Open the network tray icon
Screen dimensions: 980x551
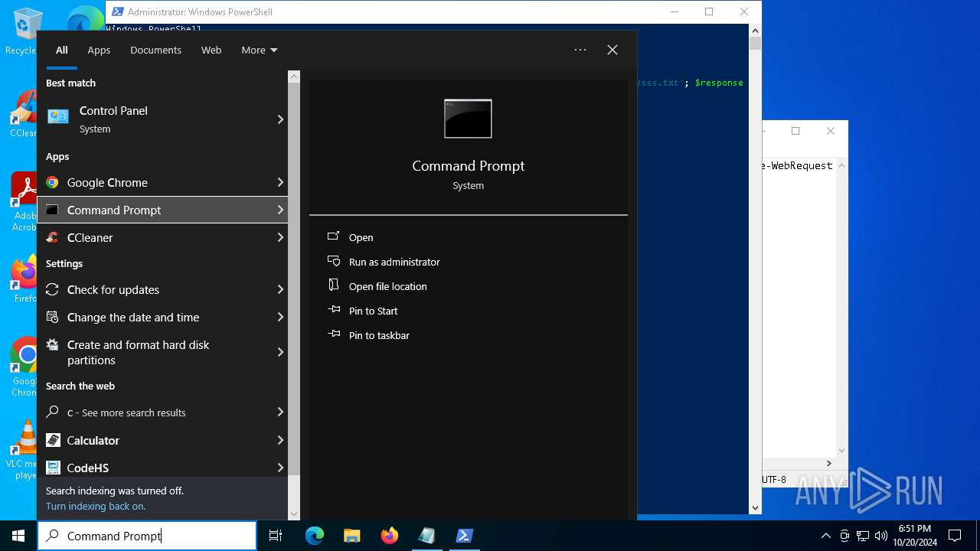point(863,536)
